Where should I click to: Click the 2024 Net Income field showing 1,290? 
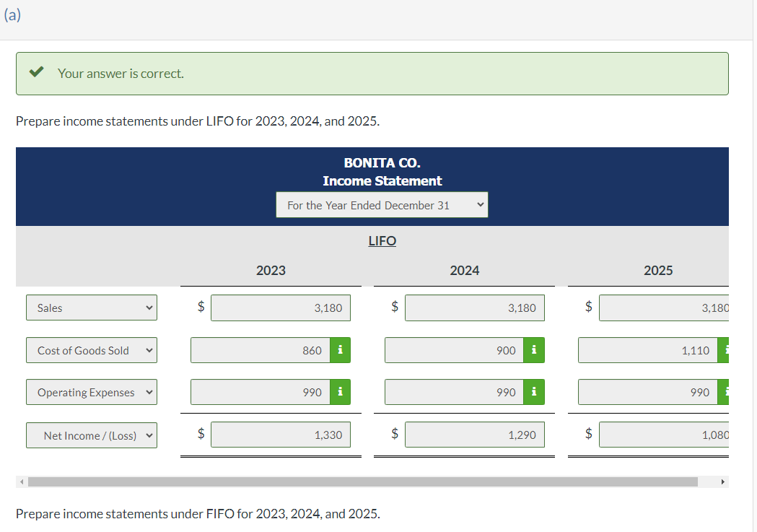474,435
